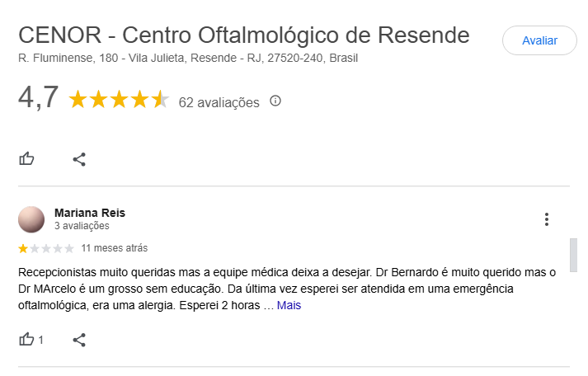588x376 pixels.
Task: Expand the review with the Mais link
Action: tap(289, 306)
